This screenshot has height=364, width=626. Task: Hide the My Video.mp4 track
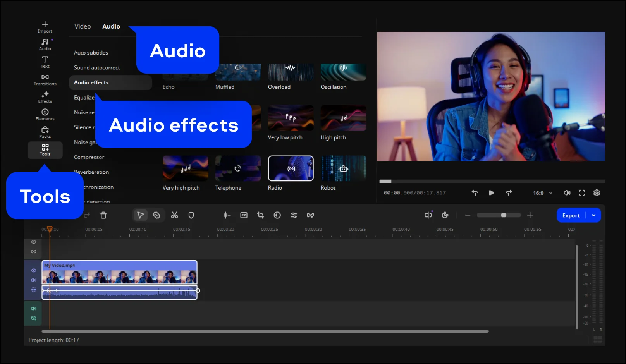pos(34,270)
